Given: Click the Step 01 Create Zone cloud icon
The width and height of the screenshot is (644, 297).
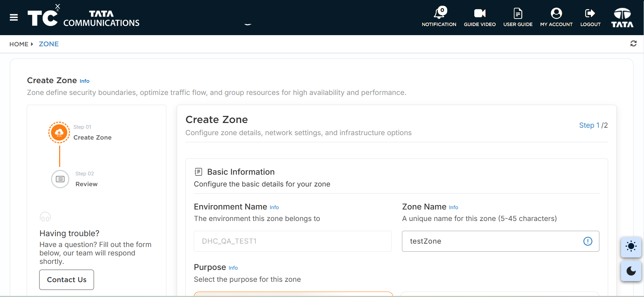Looking at the screenshot, I should 59,132.
